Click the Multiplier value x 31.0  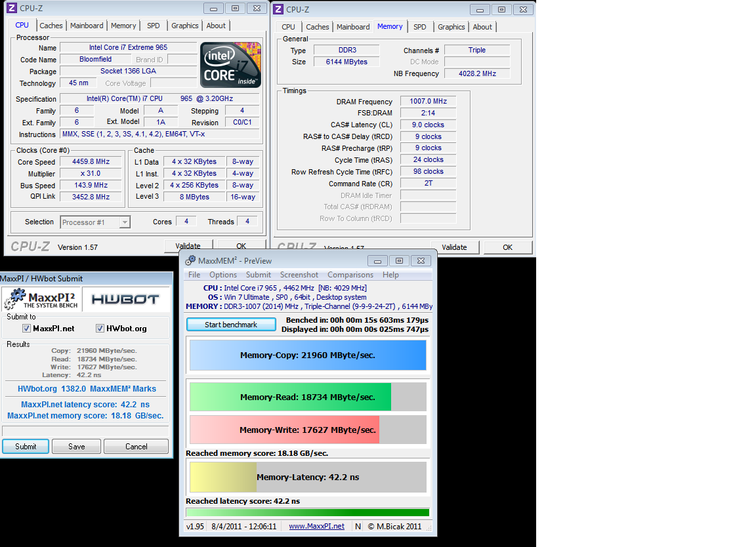pyautogui.click(x=91, y=174)
